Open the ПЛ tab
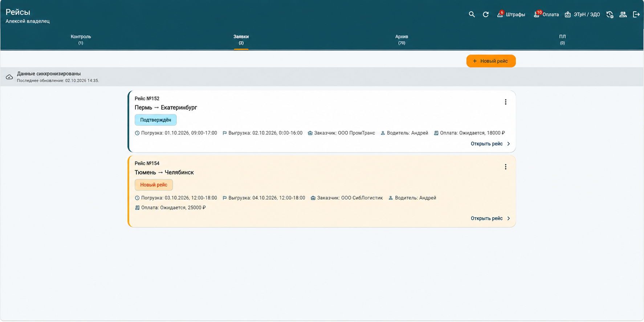Viewport: 644px width, 322px height. [x=562, y=40]
